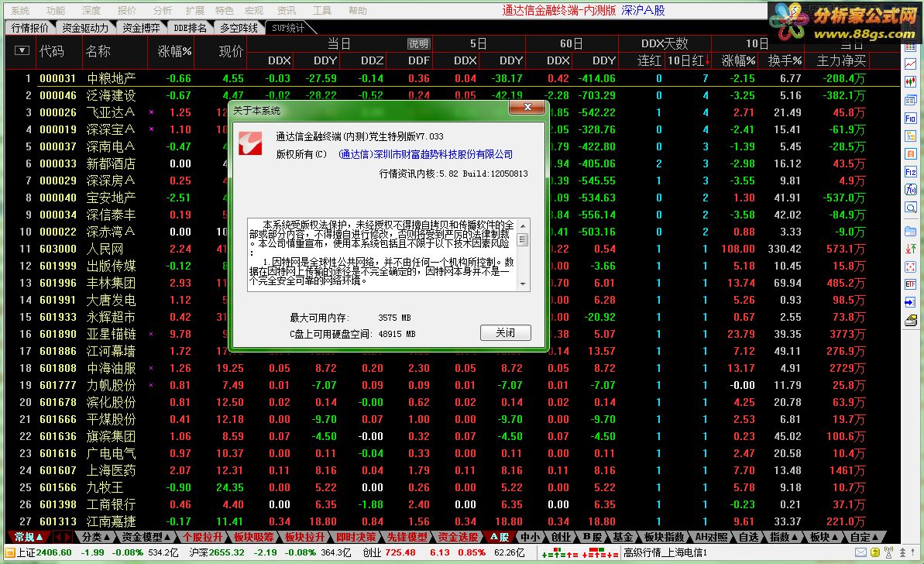Click the left arrow in bottom tab bar
This screenshot has width=924, height=564.
[x=58, y=537]
